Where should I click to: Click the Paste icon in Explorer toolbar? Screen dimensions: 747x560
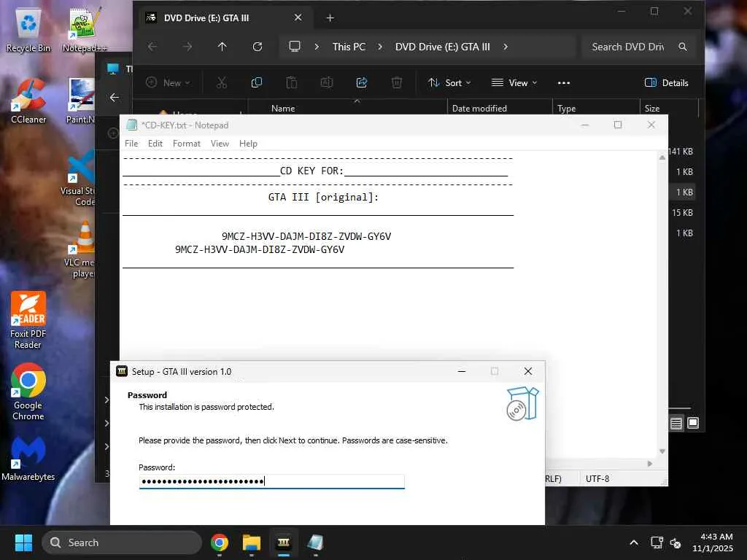click(292, 83)
